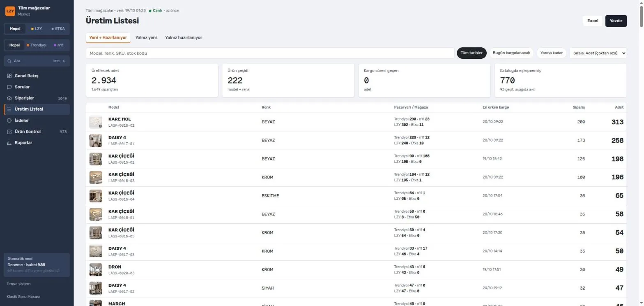Open Raporlar from the sidebar
This screenshot has height=306, width=644.
pyautogui.click(x=37, y=143)
